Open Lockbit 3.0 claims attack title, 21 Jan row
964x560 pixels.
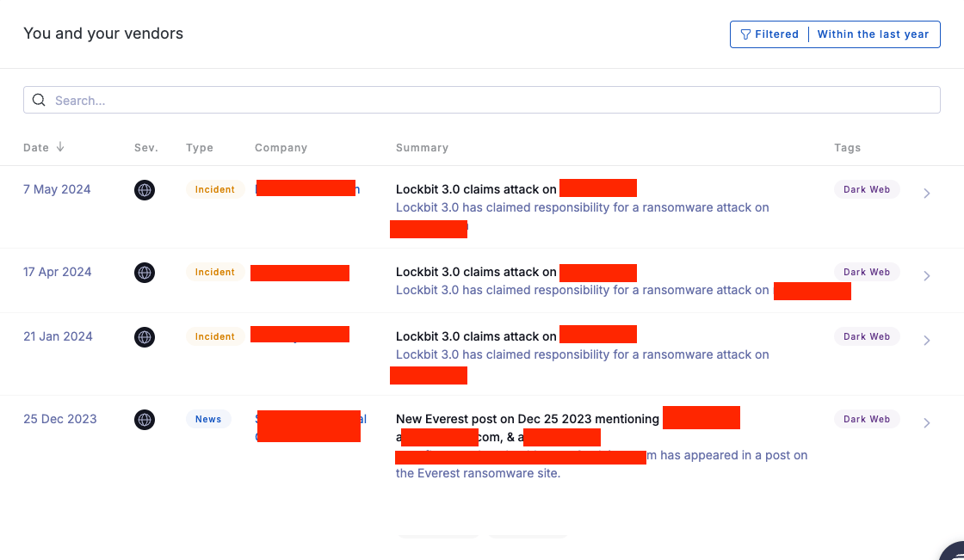click(476, 336)
